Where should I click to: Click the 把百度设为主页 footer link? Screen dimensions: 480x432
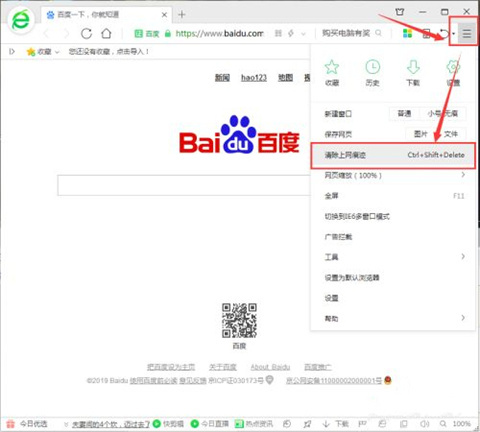[171, 367]
